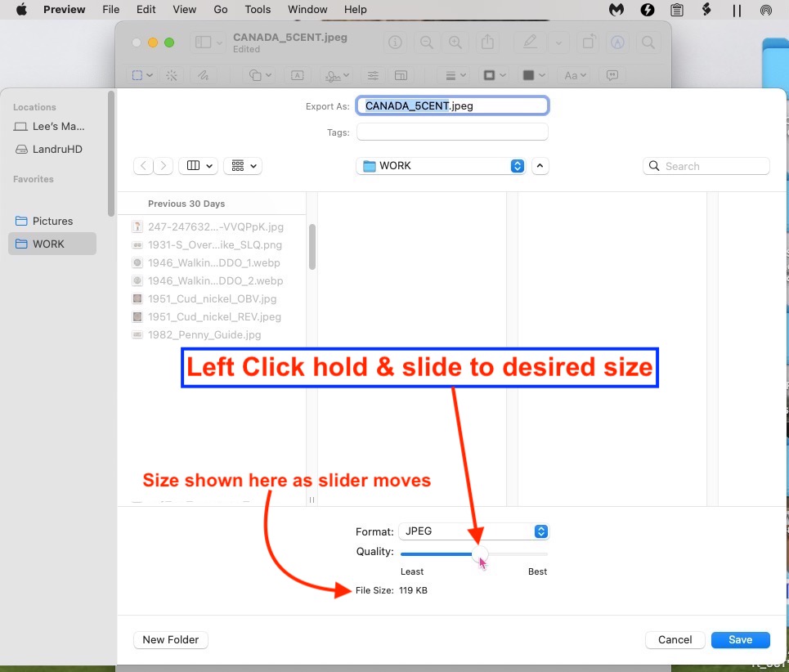Click the Share icon in Preview toolbar
789x672 pixels.
pyautogui.click(x=487, y=42)
